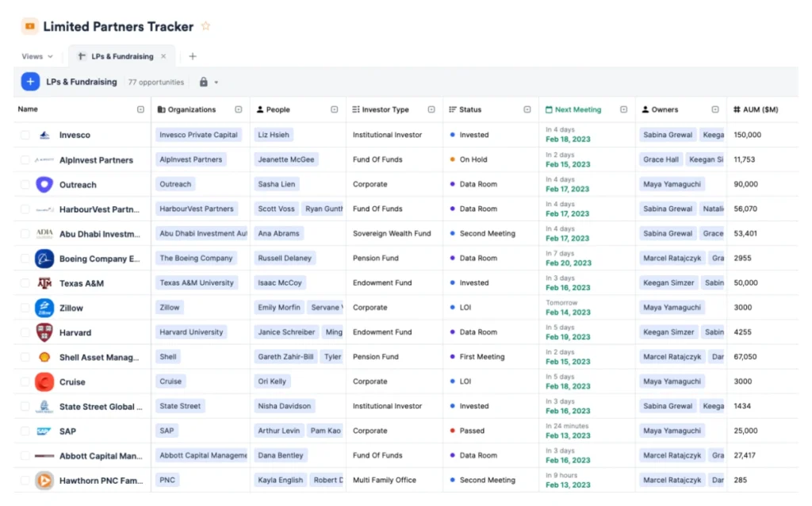Click the star icon to favorite the tracker
Image resolution: width=812 pixels, height=506 pixels.
point(206,26)
